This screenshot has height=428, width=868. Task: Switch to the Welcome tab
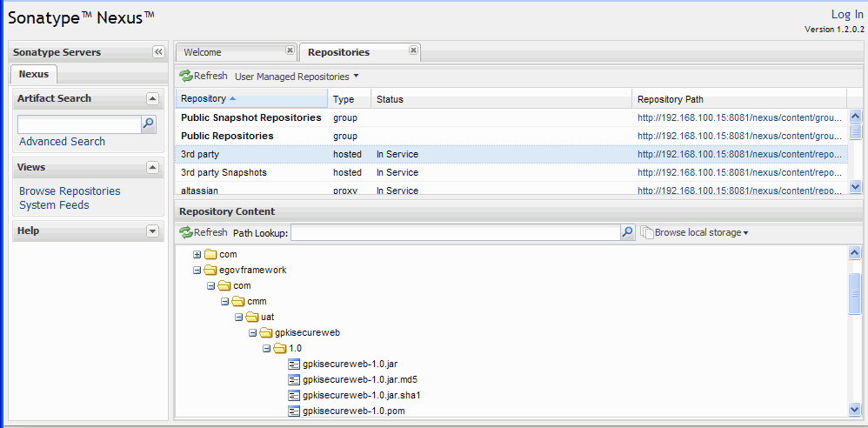point(204,52)
